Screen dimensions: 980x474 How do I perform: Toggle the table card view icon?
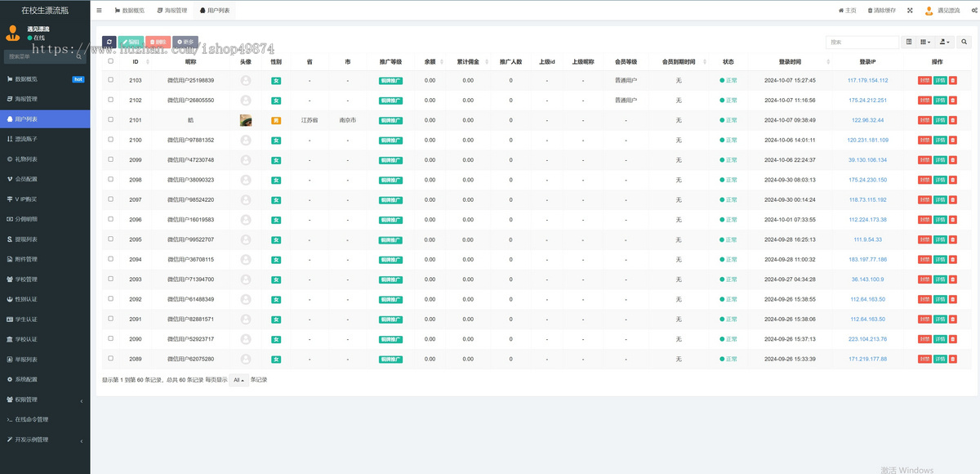pos(908,42)
